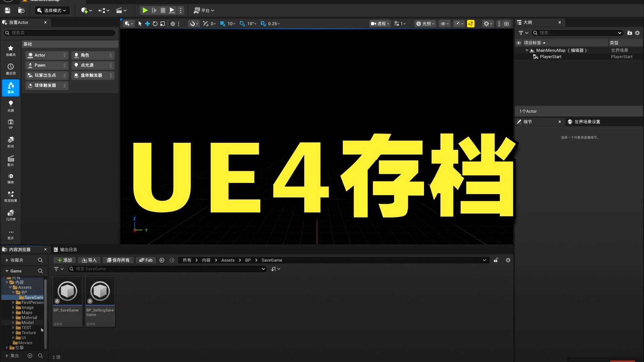Pick the Point Light placement item

point(93,65)
